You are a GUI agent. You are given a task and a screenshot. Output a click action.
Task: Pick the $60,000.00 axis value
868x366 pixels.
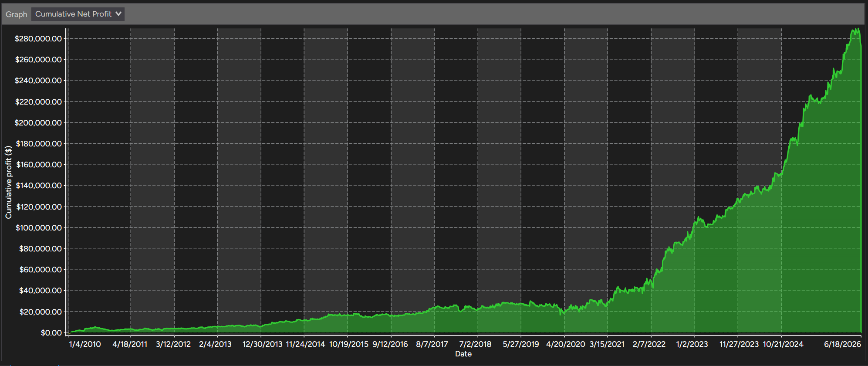tap(41, 270)
